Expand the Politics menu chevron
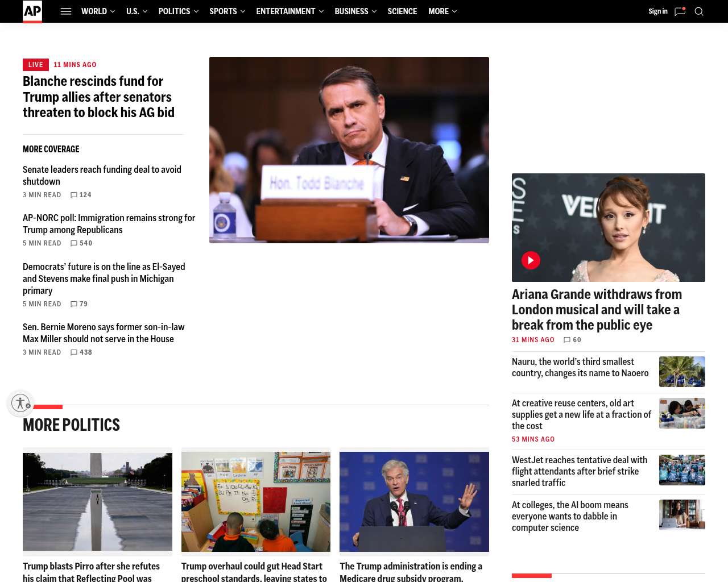The width and height of the screenshot is (728, 582). 196,11
